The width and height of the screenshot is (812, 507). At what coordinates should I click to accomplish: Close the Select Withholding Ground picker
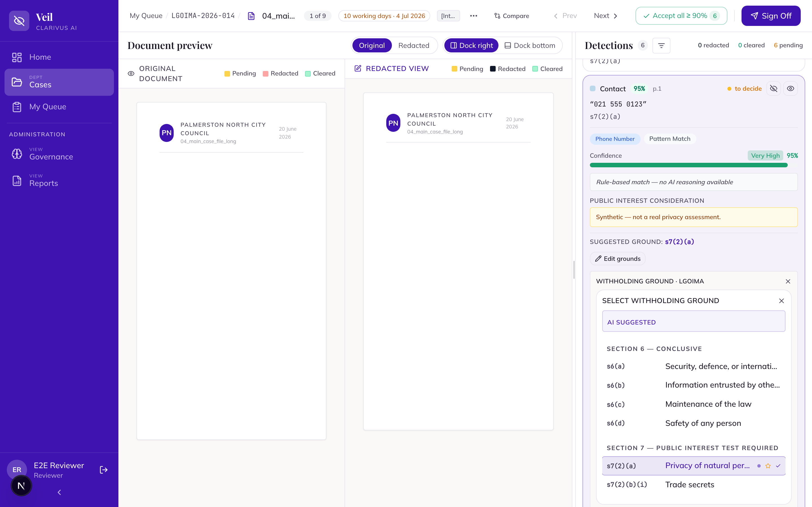pos(781,301)
